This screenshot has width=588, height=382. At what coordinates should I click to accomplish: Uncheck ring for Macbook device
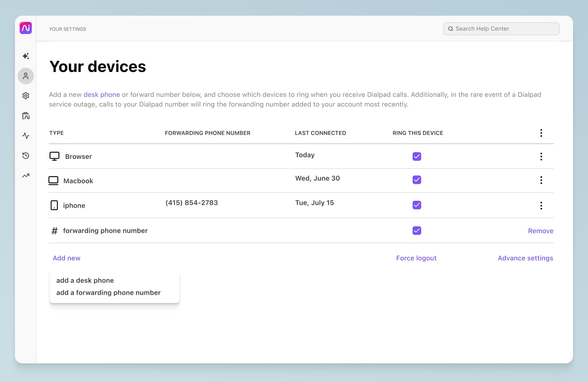(417, 180)
